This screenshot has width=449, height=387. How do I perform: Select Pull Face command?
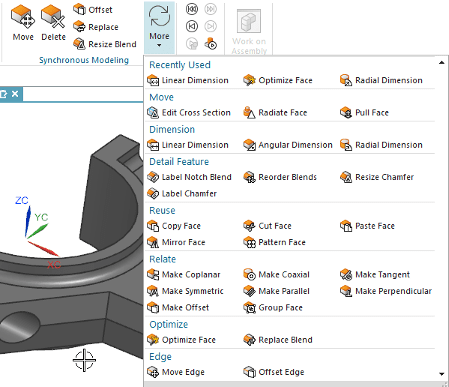[x=364, y=113]
